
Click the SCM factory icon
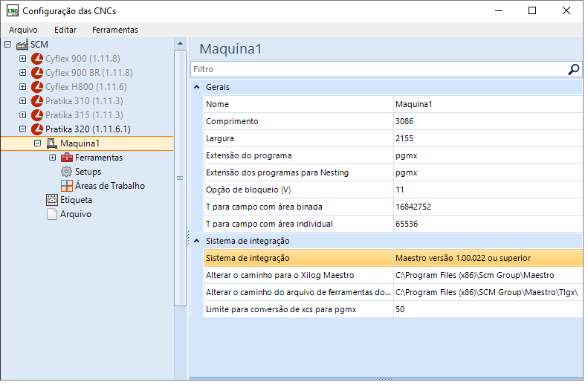tap(22, 45)
